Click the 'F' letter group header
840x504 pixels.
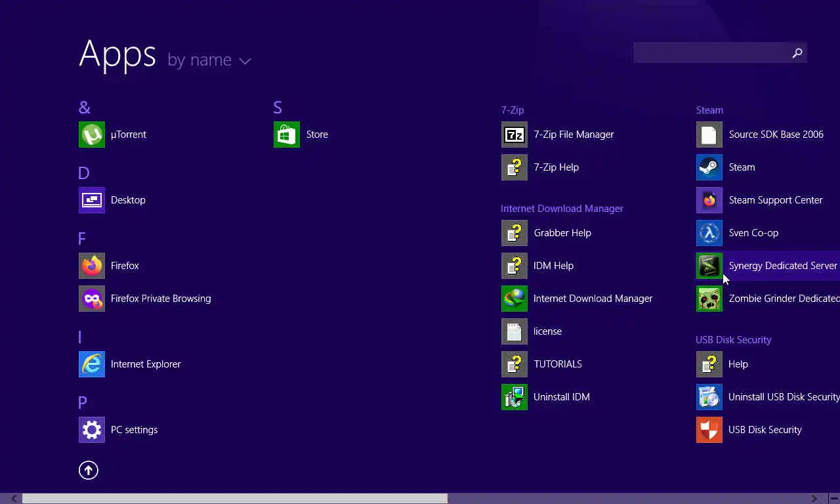(x=82, y=239)
